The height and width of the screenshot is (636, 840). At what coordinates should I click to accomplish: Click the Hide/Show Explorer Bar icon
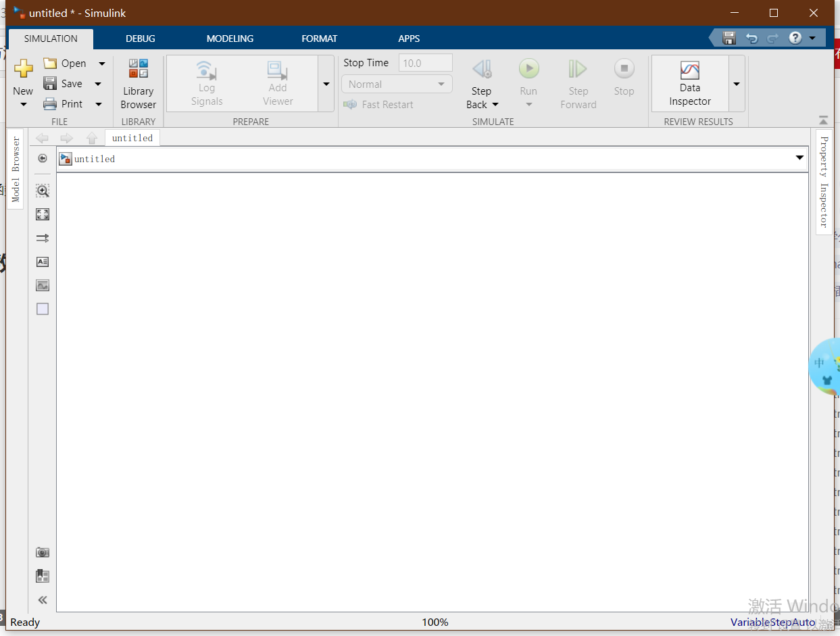point(43,158)
